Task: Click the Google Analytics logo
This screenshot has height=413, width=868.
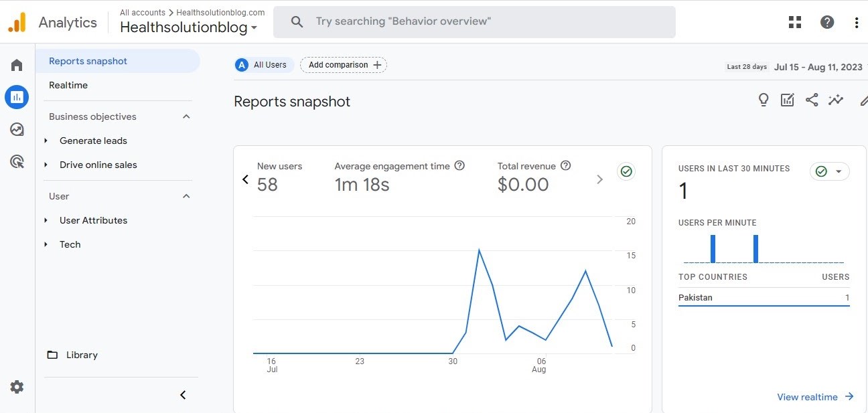Action: (x=17, y=22)
